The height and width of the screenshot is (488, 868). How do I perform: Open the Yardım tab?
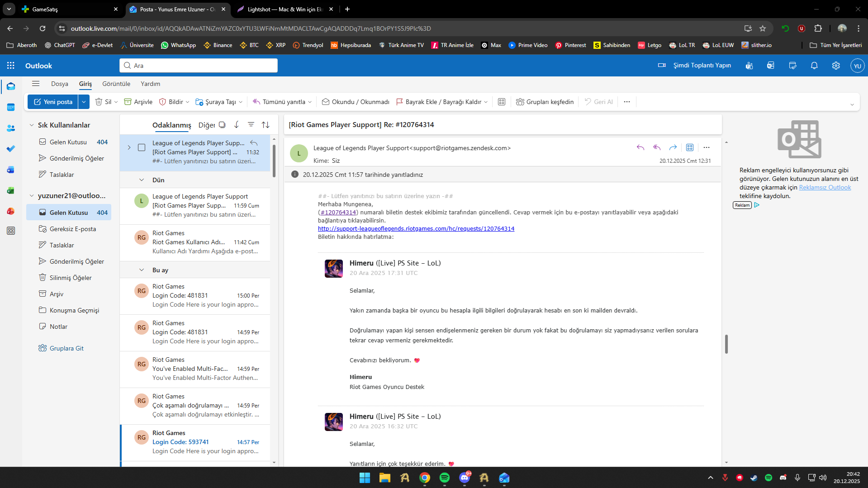pyautogui.click(x=151, y=84)
